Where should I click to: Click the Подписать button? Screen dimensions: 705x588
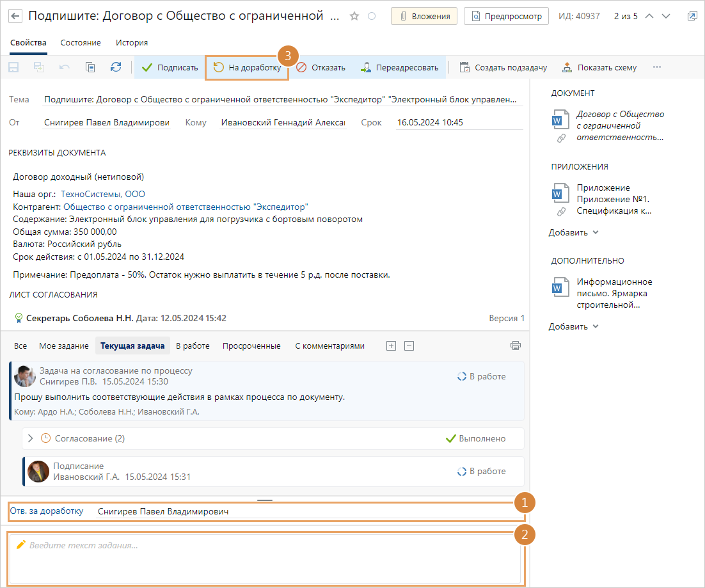(170, 67)
